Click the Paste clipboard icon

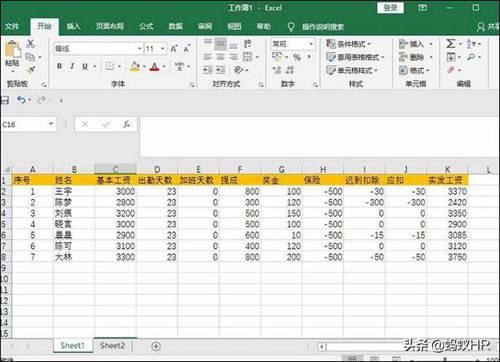point(13,50)
